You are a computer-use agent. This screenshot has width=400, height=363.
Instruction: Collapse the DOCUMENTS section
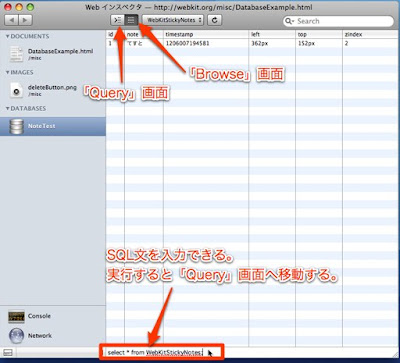[7, 36]
